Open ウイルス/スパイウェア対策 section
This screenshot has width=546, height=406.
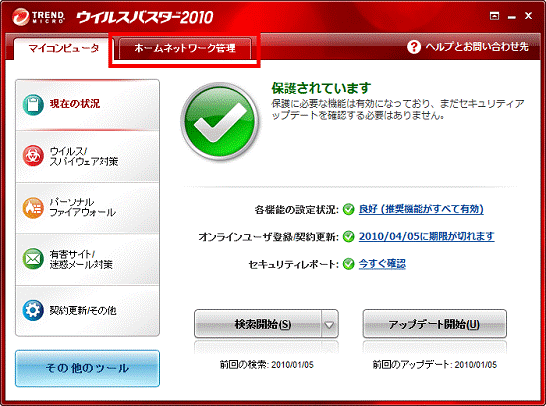[x=87, y=156]
